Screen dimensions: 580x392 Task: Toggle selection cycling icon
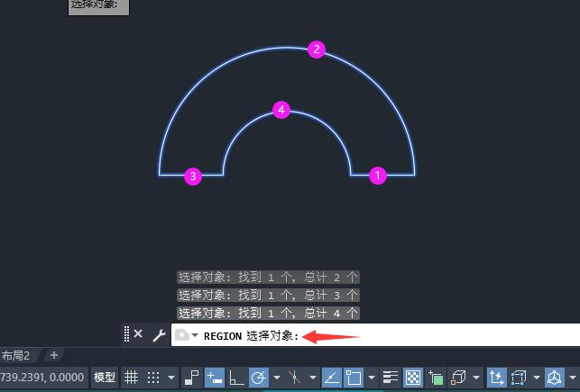point(436,378)
